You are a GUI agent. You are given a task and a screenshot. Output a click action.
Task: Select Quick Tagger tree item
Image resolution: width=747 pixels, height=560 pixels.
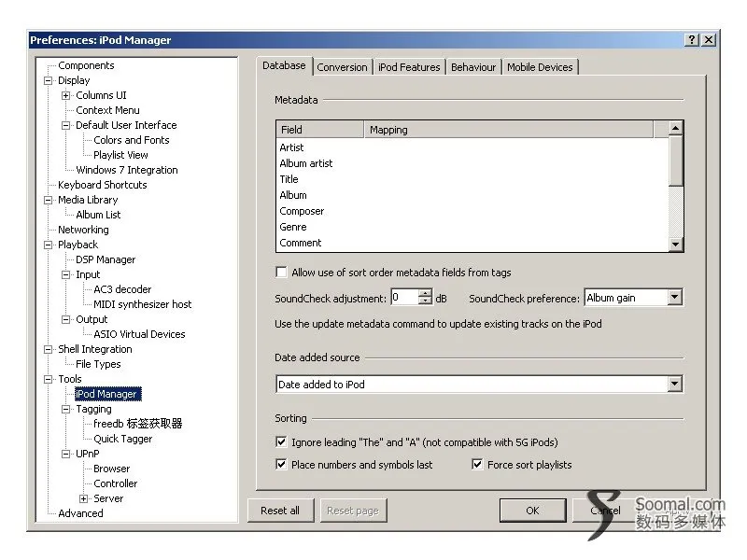point(122,439)
